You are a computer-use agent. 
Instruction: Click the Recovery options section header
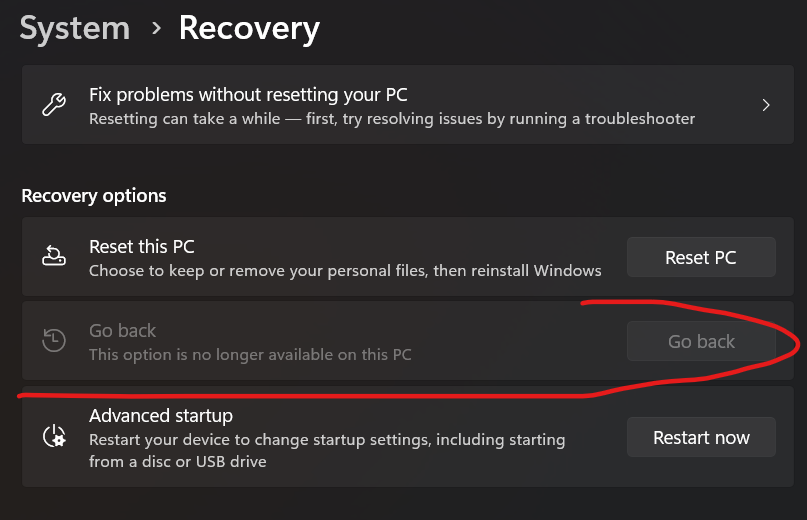click(94, 196)
